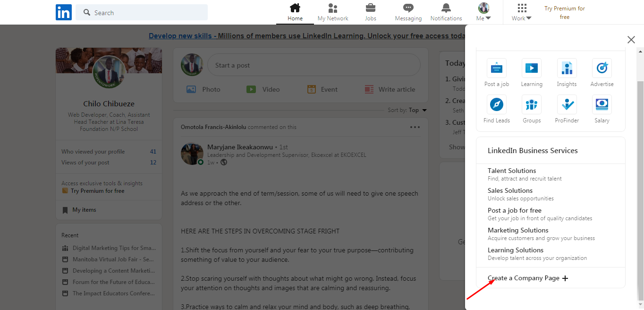Open Maryjane Ikeakaonwu's profile name
The height and width of the screenshot is (310, 644).
coord(240,147)
